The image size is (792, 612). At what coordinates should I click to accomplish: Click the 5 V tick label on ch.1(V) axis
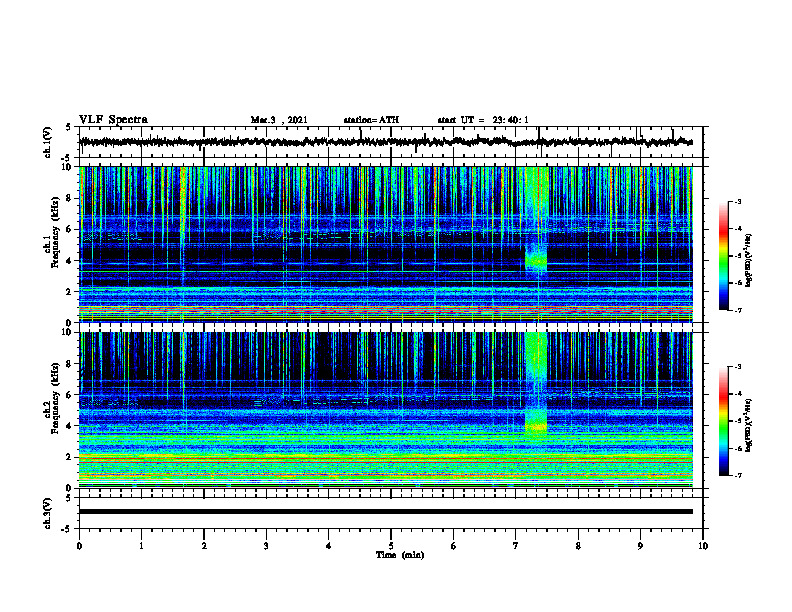point(68,128)
